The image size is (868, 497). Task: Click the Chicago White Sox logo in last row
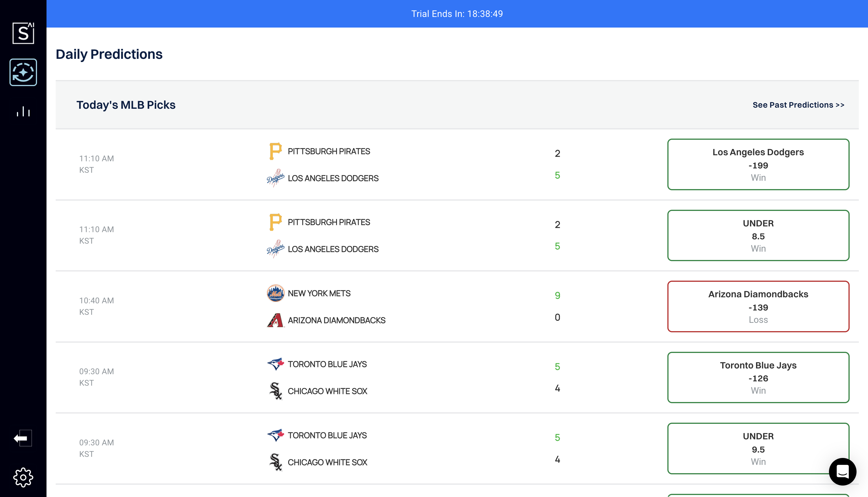[x=275, y=462]
